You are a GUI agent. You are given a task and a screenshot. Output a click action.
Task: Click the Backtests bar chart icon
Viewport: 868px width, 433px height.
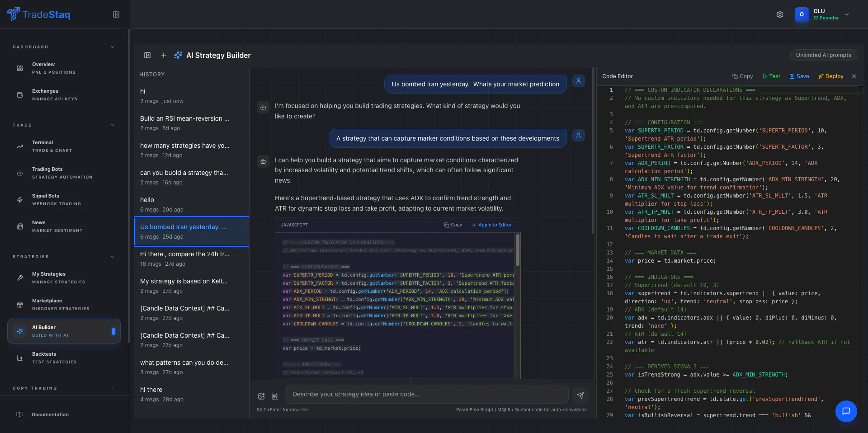click(20, 358)
